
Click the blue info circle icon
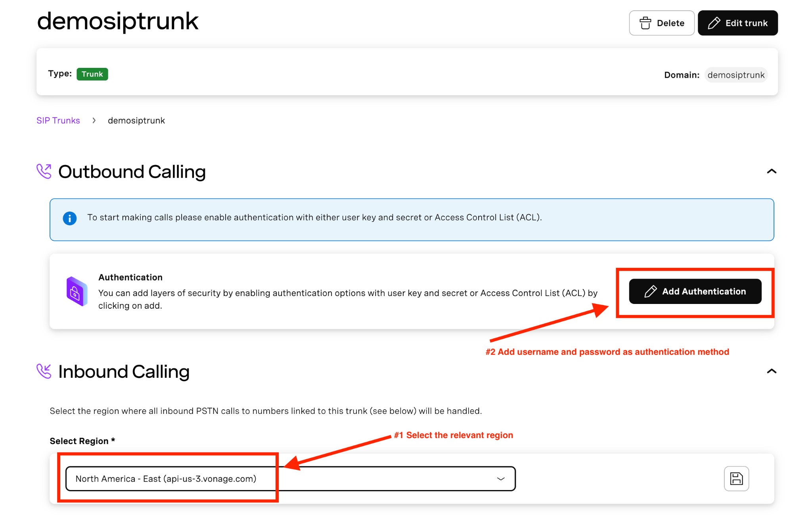click(x=70, y=218)
